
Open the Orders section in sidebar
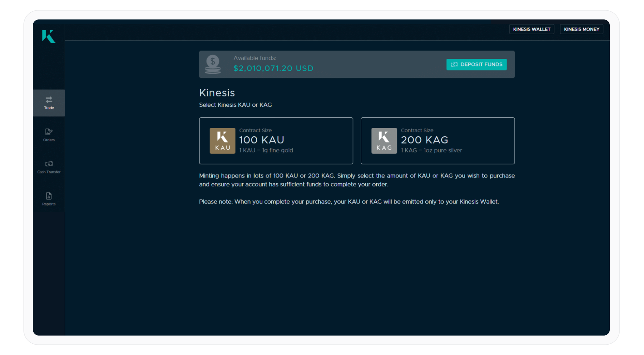point(49,135)
